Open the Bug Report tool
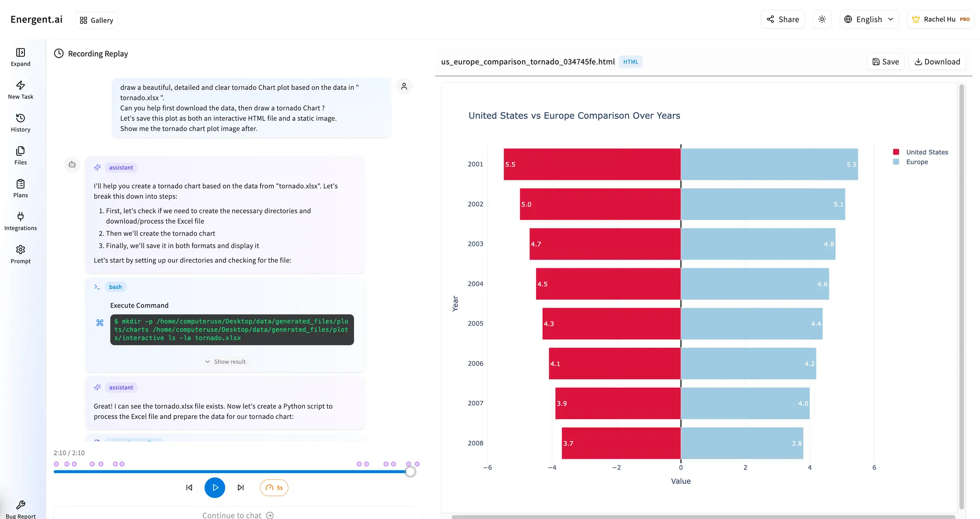980x519 pixels. click(21, 508)
